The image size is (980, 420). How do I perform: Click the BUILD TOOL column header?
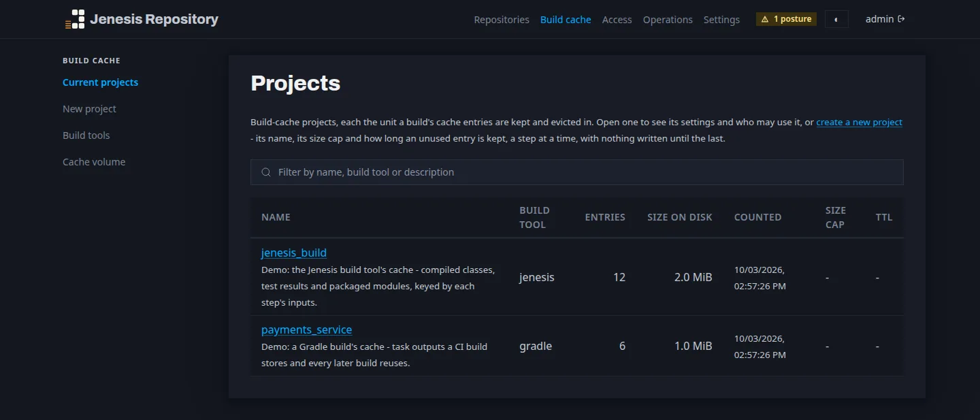click(534, 217)
